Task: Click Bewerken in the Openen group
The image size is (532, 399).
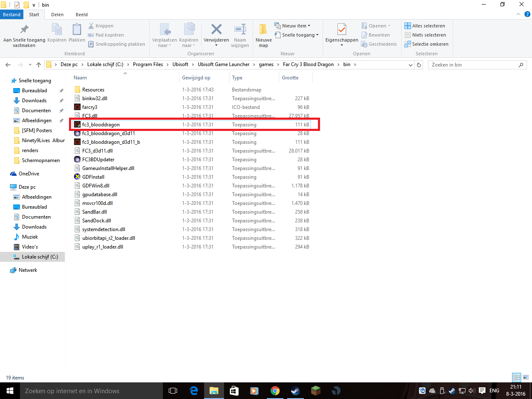Action: click(x=375, y=35)
